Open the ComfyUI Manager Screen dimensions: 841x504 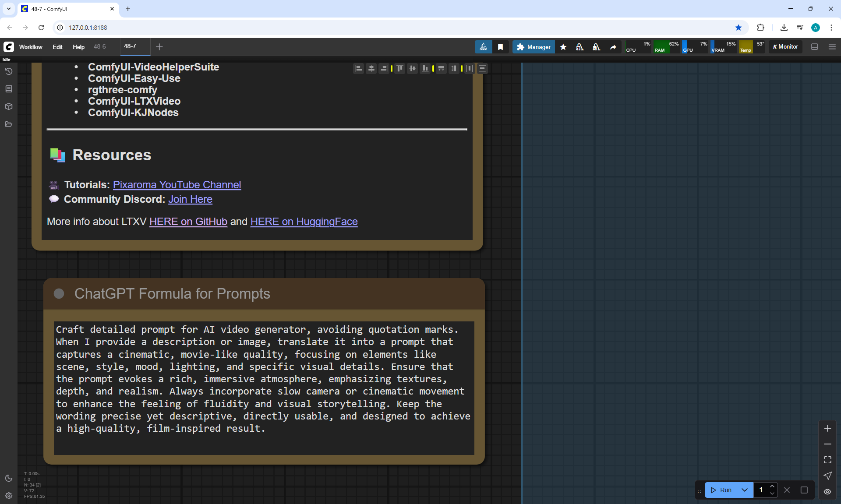pyautogui.click(x=534, y=47)
